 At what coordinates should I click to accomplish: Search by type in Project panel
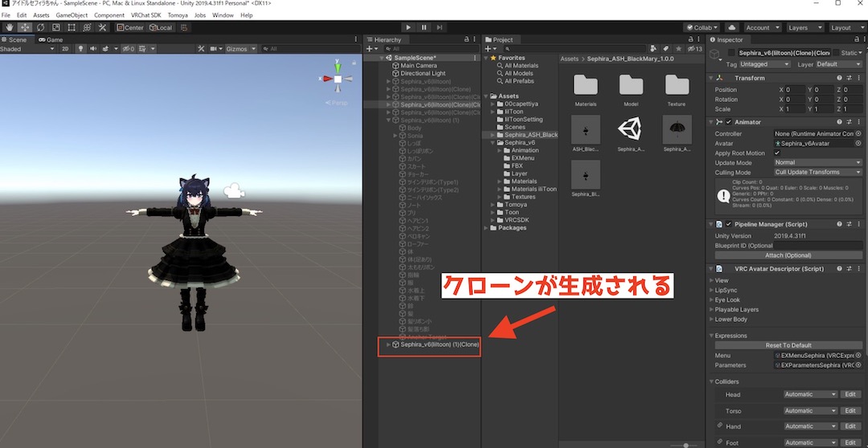tap(653, 49)
